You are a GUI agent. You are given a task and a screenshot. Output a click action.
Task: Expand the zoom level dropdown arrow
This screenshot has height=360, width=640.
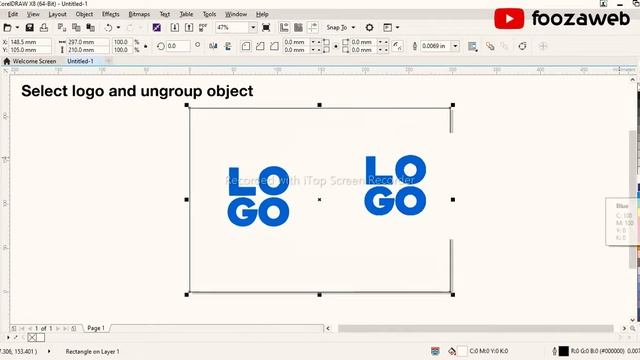pyautogui.click(x=253, y=28)
